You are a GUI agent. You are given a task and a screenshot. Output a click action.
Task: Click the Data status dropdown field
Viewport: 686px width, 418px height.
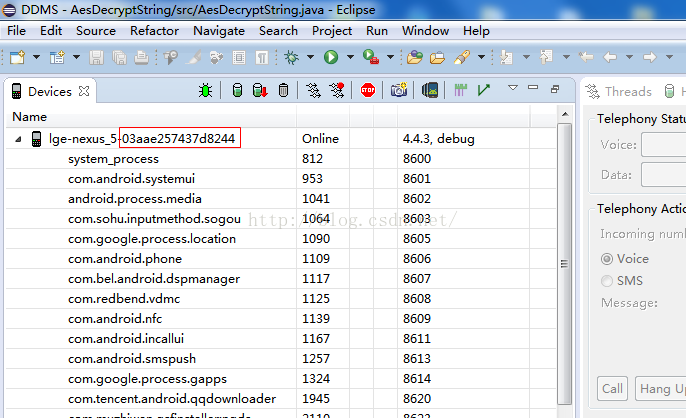(664, 175)
